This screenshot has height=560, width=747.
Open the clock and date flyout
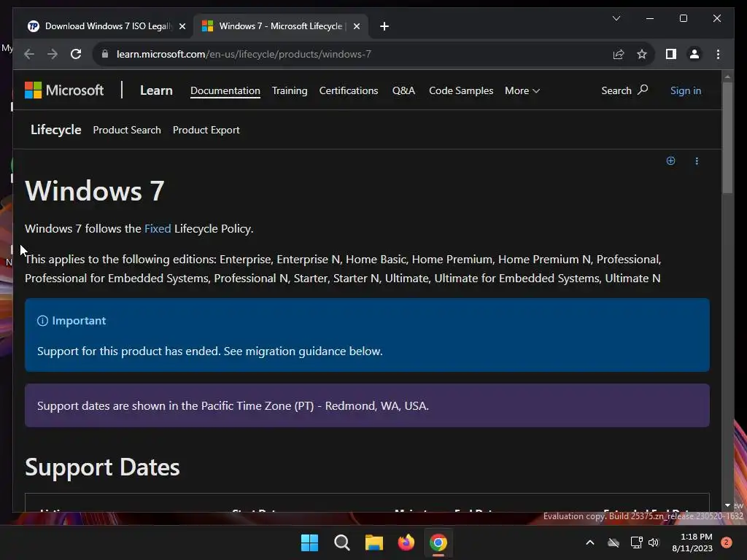tap(692, 542)
